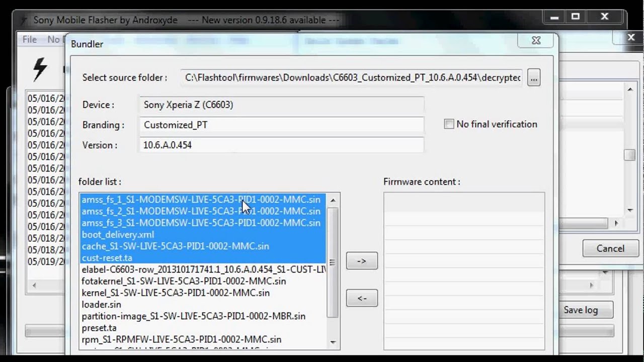Screen dimensions: 644x362
Task: Select preset.ta in folder list
Action: coord(203,328)
